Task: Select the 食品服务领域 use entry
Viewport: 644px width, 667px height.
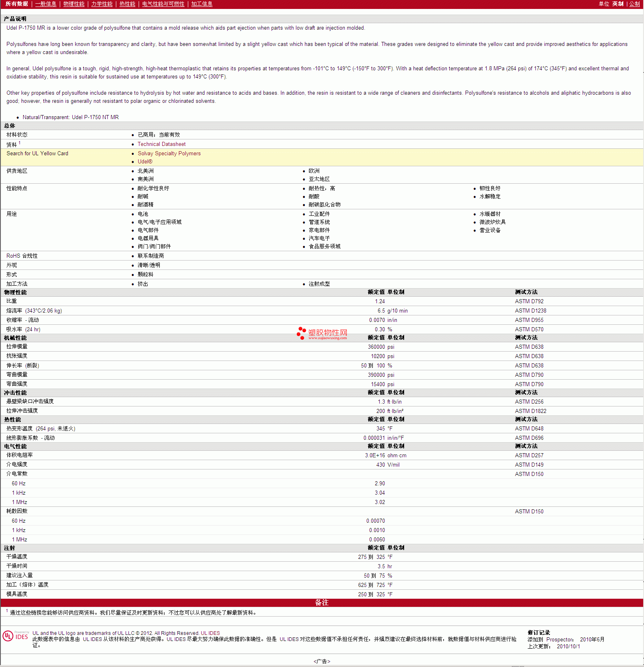Action: coord(324,247)
